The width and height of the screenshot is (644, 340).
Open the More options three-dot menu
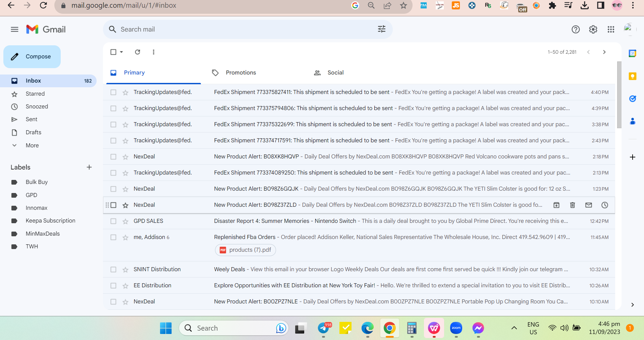pyautogui.click(x=154, y=52)
